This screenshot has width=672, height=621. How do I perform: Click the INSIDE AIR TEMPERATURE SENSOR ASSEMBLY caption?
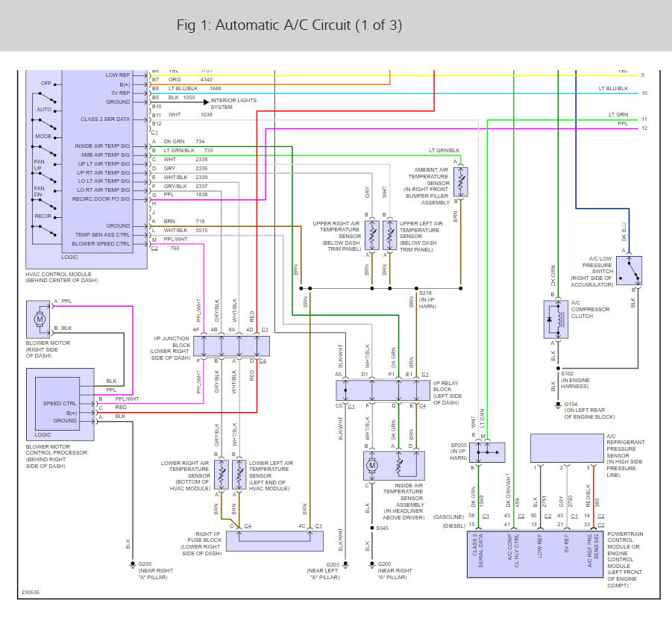tap(403, 502)
